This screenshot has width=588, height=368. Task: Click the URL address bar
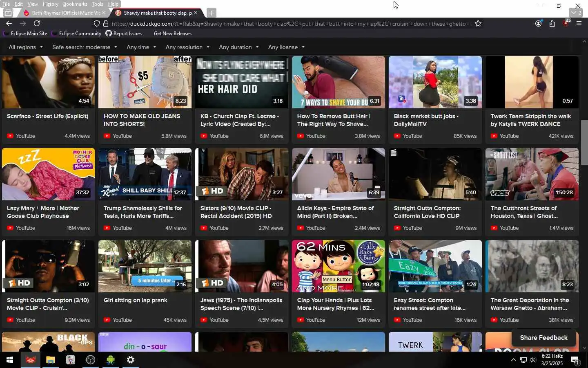pyautogui.click(x=291, y=24)
